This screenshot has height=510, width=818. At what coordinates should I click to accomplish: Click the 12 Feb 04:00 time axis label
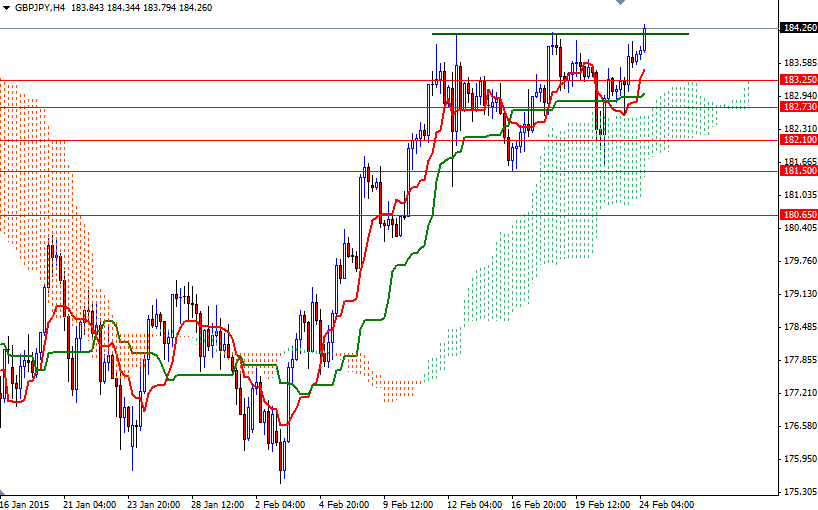(x=475, y=504)
